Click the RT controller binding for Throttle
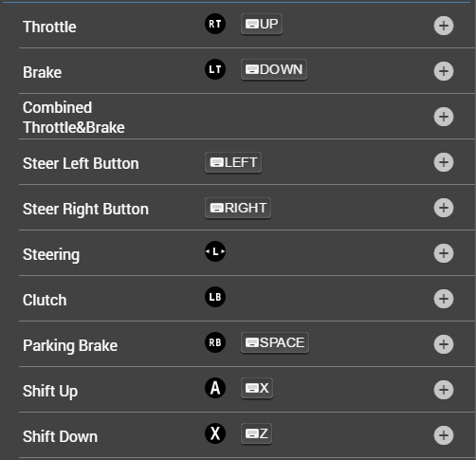Screen dimensions: 476x460 pyautogui.click(x=215, y=24)
